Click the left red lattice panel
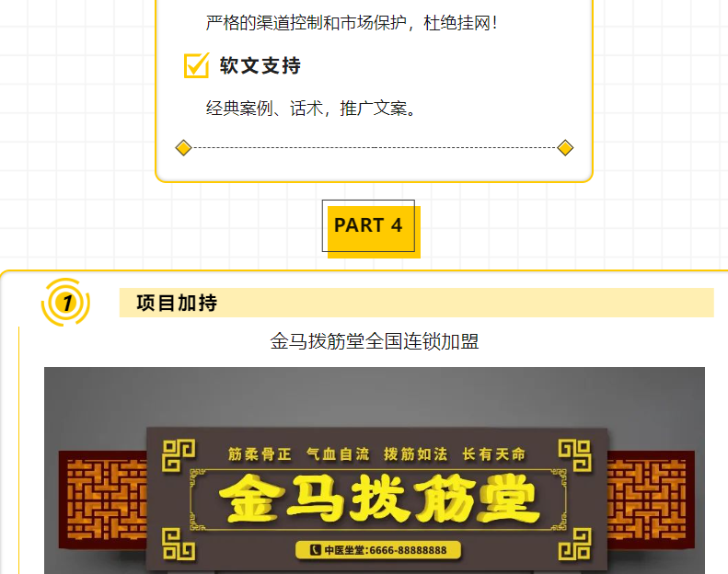Screen dimensions: 728x574 (102, 499)
